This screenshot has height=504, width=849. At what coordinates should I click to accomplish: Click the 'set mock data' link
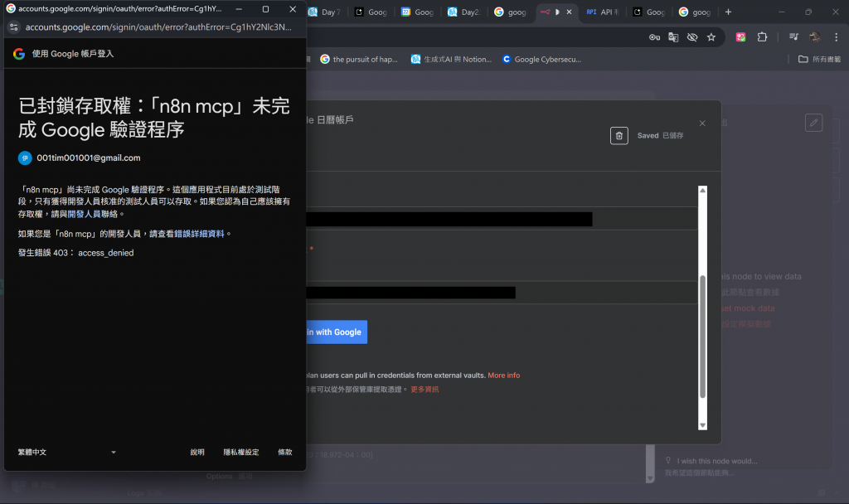tap(748, 308)
